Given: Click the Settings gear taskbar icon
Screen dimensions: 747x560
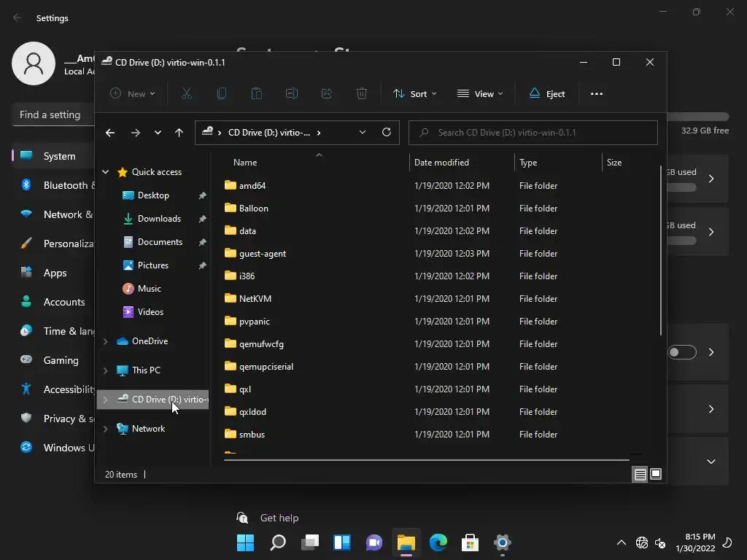Looking at the screenshot, I should [502, 542].
